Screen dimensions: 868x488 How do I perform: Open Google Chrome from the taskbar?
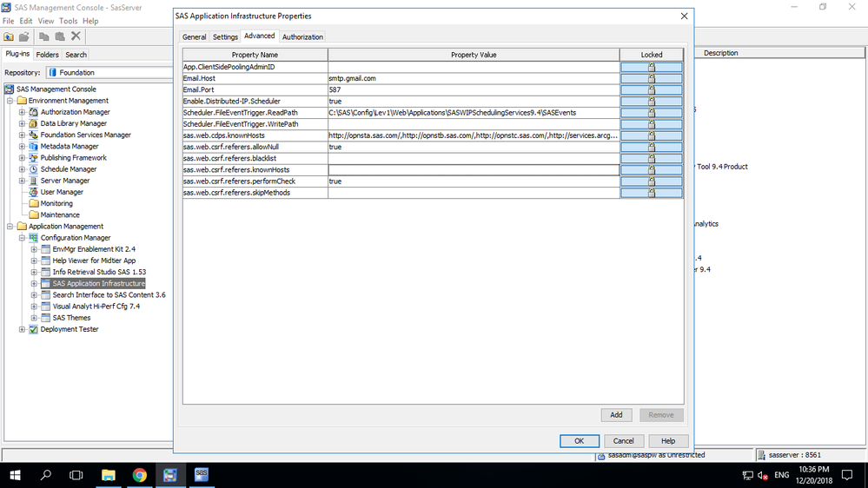(140, 475)
